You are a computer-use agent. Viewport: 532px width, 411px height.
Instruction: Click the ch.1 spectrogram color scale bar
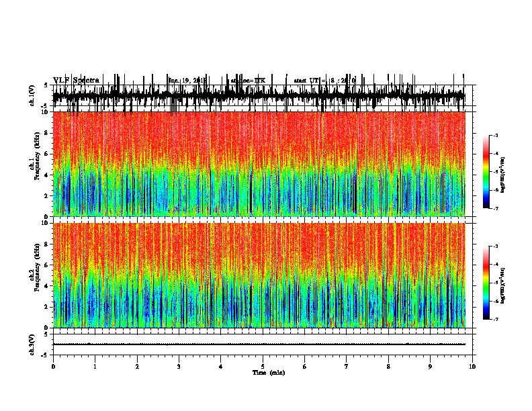(x=486, y=172)
